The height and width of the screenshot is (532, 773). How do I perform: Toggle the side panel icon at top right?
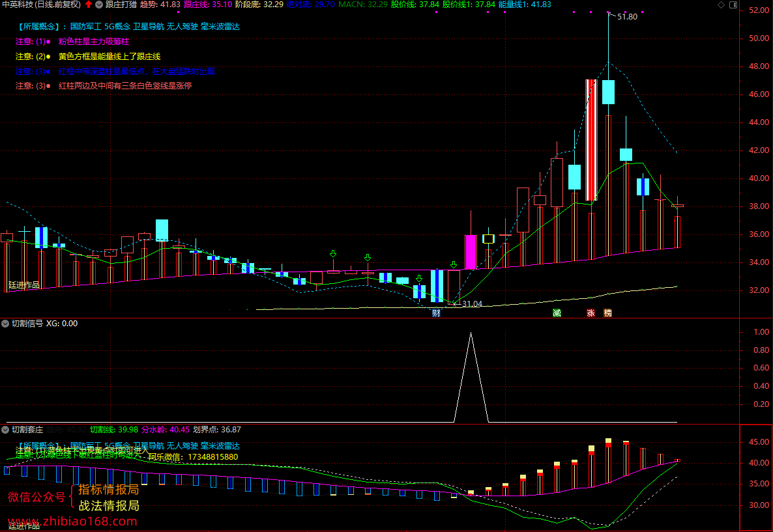[733, 5]
